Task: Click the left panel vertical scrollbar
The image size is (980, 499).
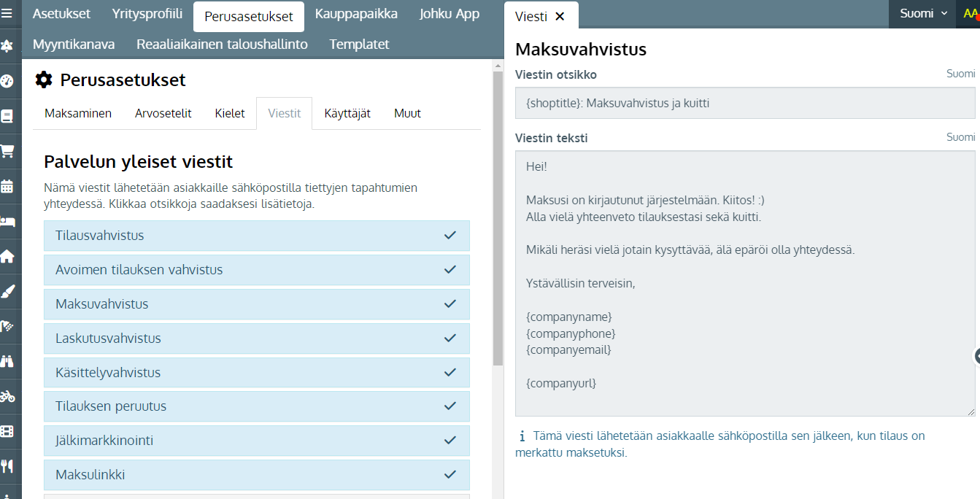Action: [498, 219]
